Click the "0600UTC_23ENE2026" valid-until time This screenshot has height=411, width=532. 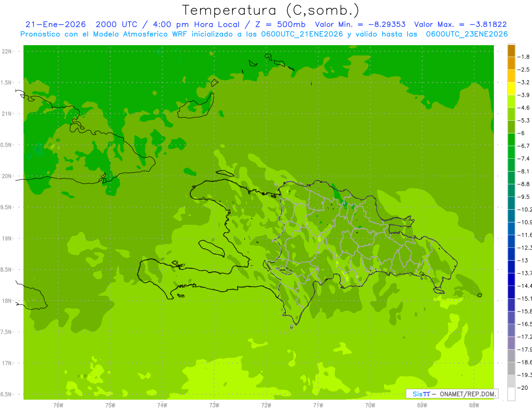[x=467, y=34]
